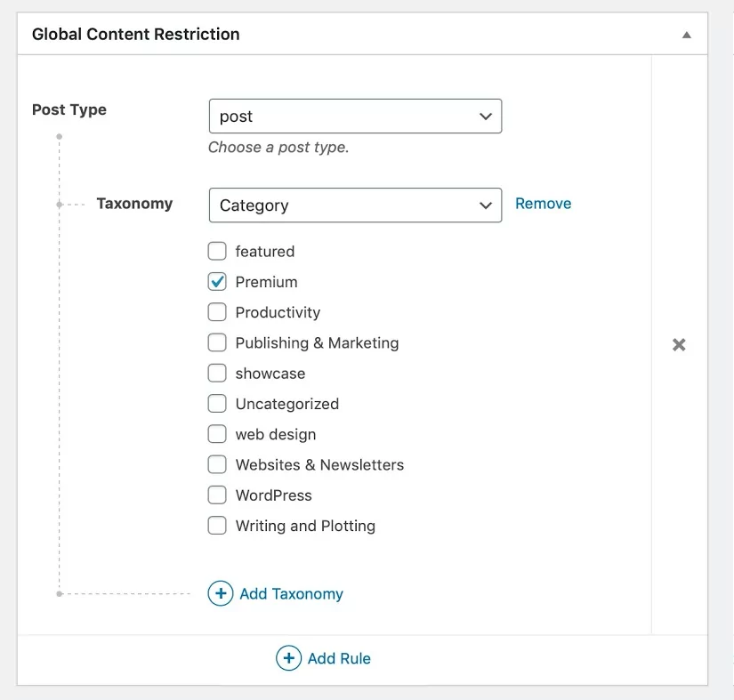Enable Websites & Newsletters checkbox
This screenshot has width=734, height=700.
point(217,464)
